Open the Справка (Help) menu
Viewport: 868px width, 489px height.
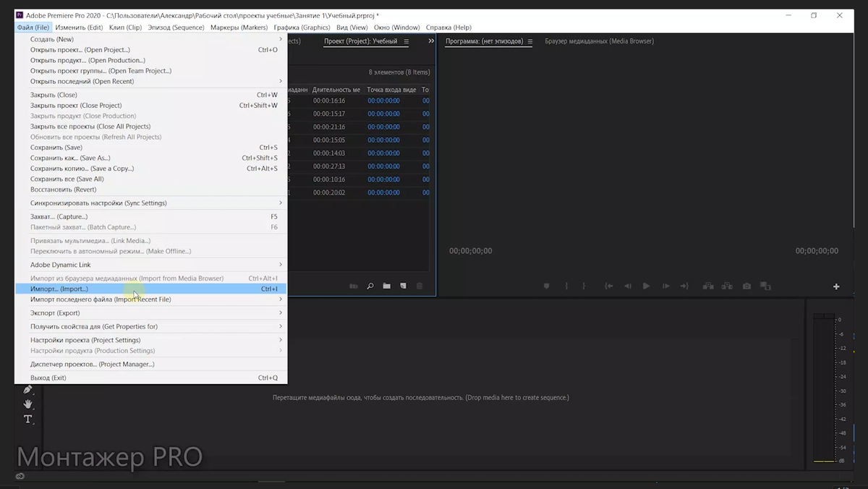448,27
